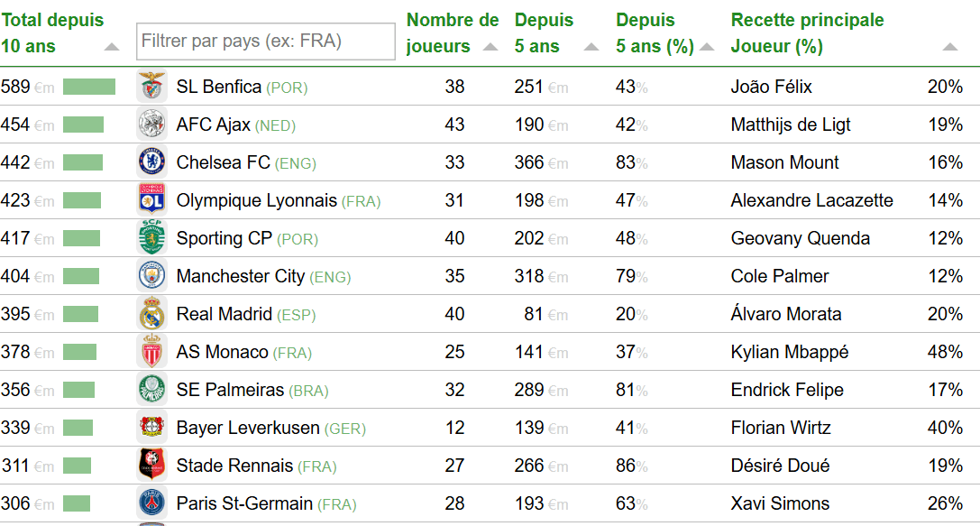
Task: Open the Paris St-Germain team link
Action: click(244, 503)
